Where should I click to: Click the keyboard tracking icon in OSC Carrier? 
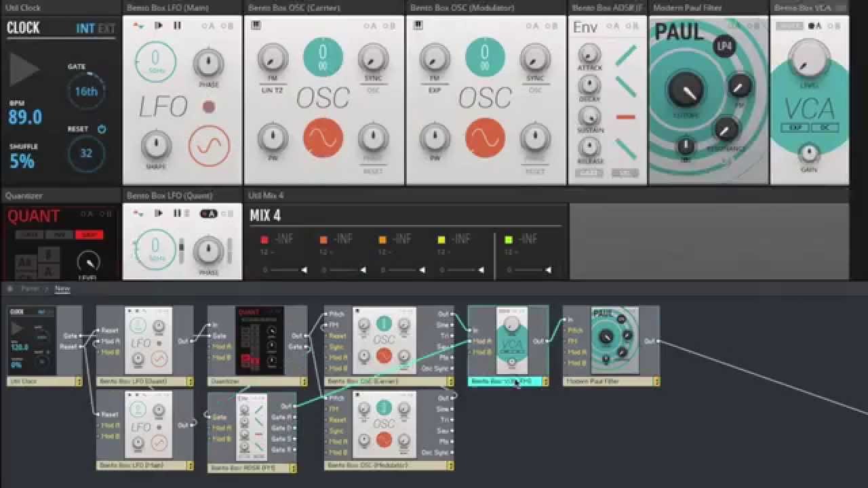(256, 26)
